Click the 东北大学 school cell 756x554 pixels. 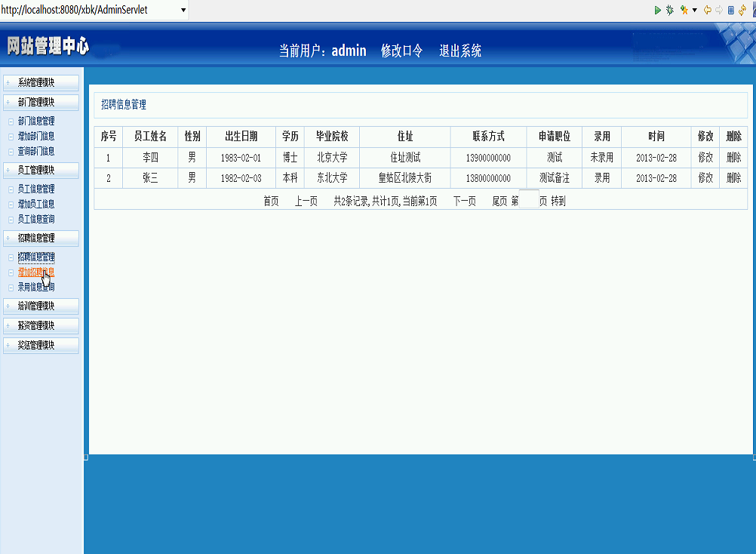pos(332,178)
